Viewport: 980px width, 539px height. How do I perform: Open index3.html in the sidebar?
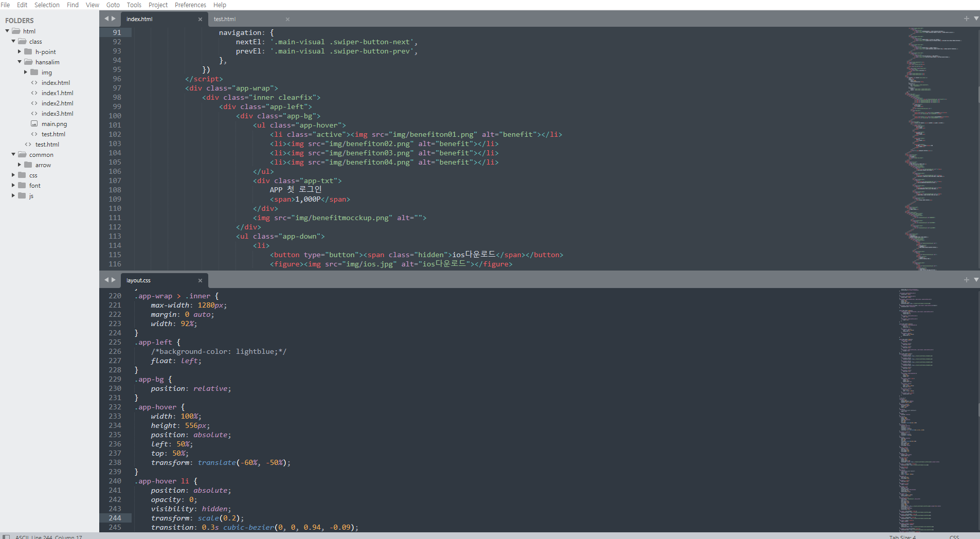click(x=57, y=113)
